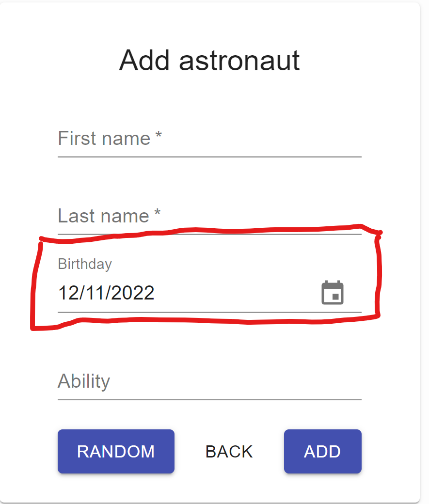Click the "First name" placeholder label
429x504 pixels.
[104, 139]
